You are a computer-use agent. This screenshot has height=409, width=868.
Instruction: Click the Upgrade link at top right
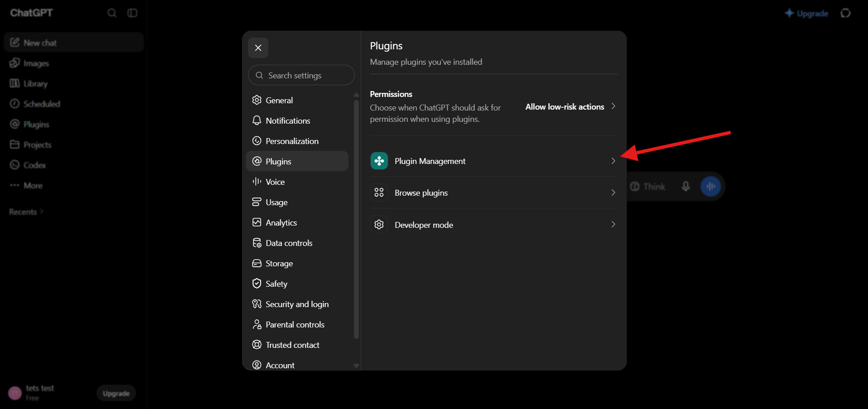[x=806, y=13]
